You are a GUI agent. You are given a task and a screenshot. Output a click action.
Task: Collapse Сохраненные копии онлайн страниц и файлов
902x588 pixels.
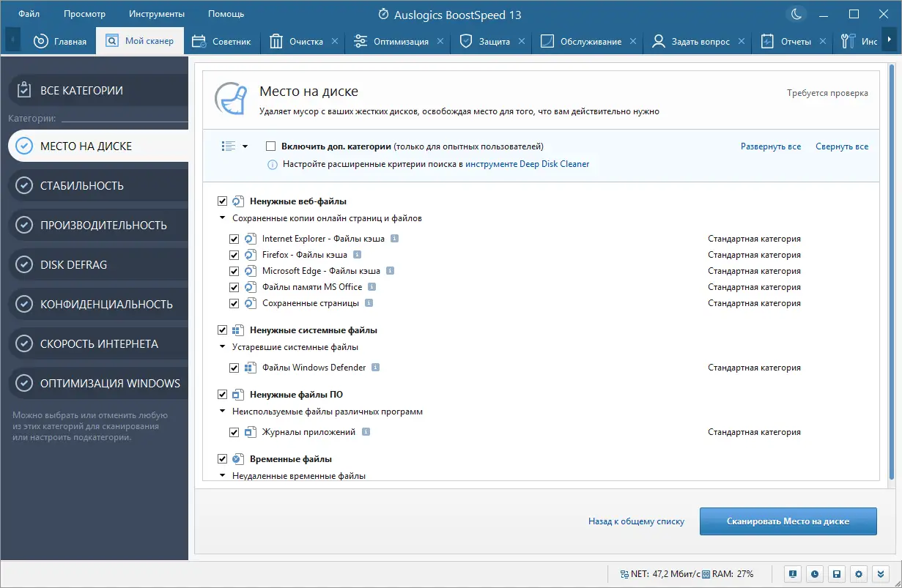coord(223,218)
